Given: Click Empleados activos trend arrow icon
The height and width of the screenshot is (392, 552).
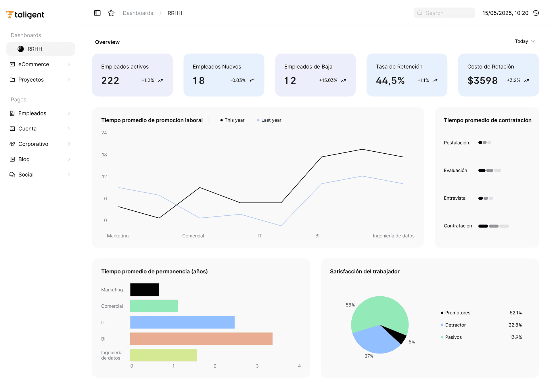Looking at the screenshot, I should click(160, 80).
